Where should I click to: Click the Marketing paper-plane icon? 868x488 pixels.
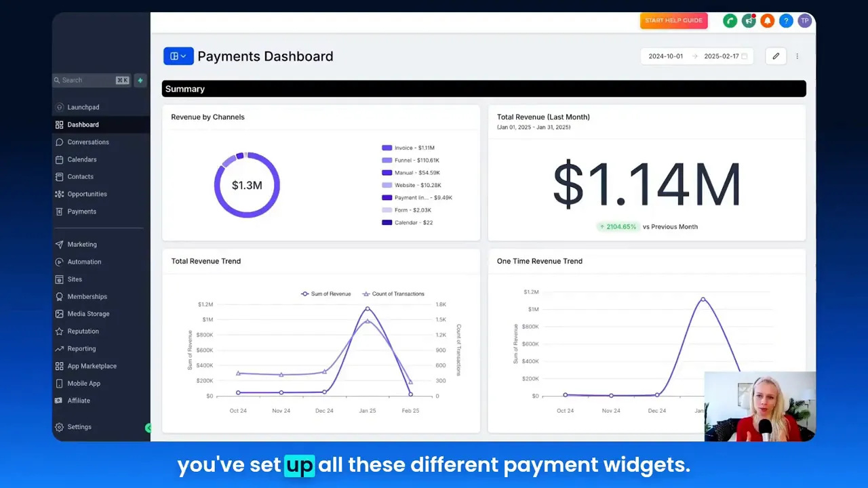pyautogui.click(x=60, y=245)
